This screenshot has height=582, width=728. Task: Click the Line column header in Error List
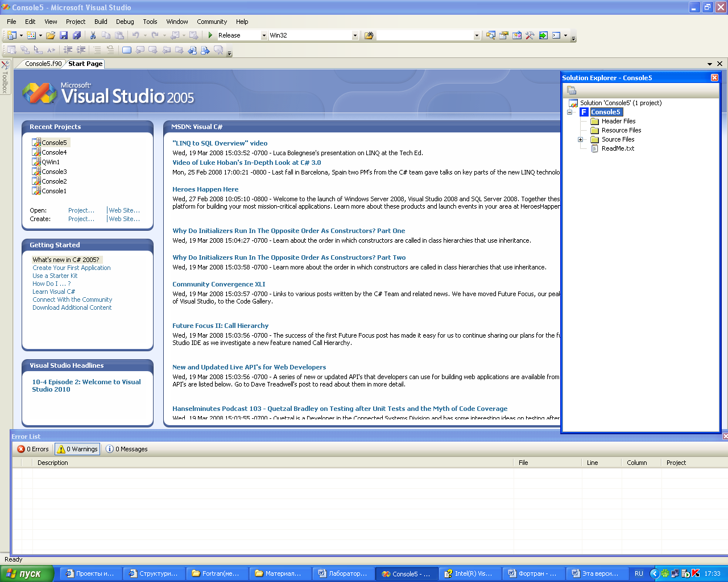click(601, 463)
